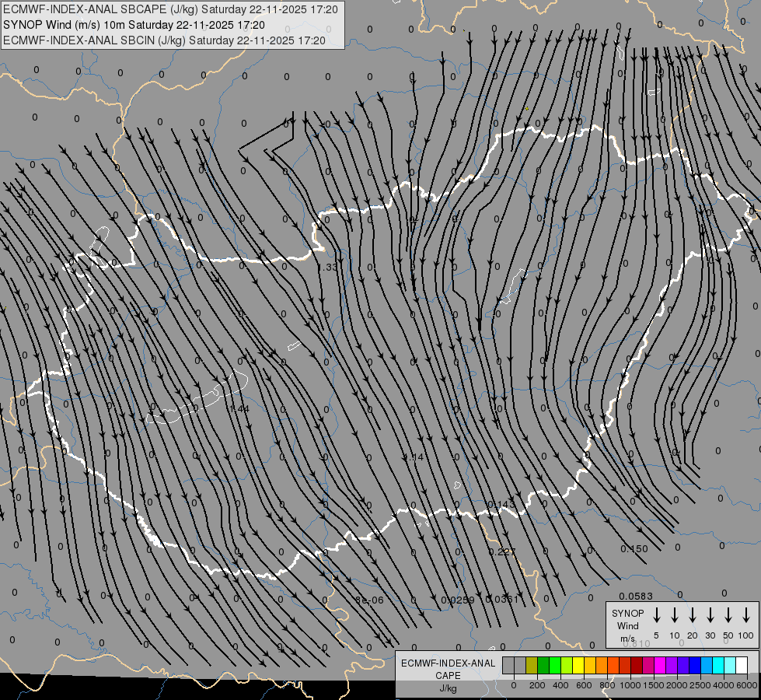761x700 pixels.
Task: Pick the yellow-green lime CAPE swatch
Action: pyautogui.click(x=567, y=665)
